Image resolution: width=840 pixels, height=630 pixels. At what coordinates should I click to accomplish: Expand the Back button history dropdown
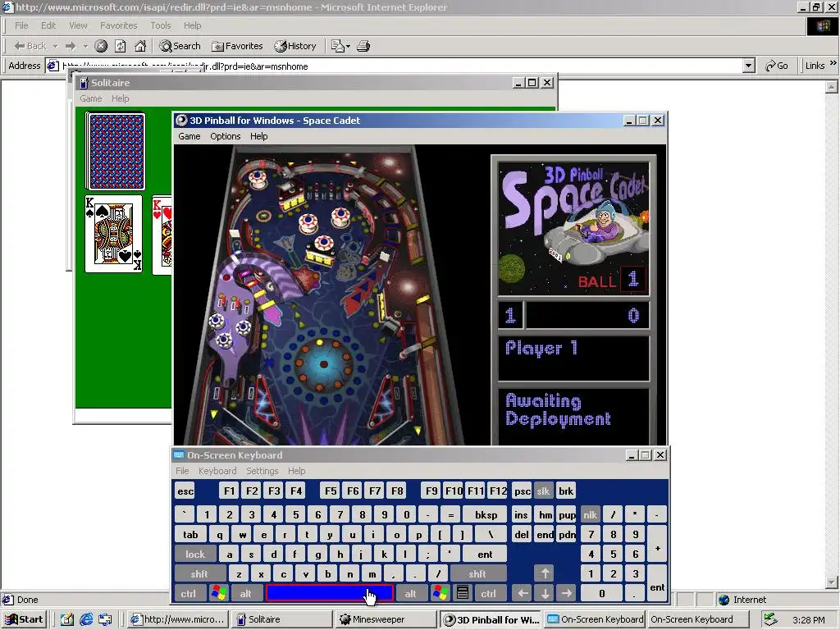(x=55, y=47)
